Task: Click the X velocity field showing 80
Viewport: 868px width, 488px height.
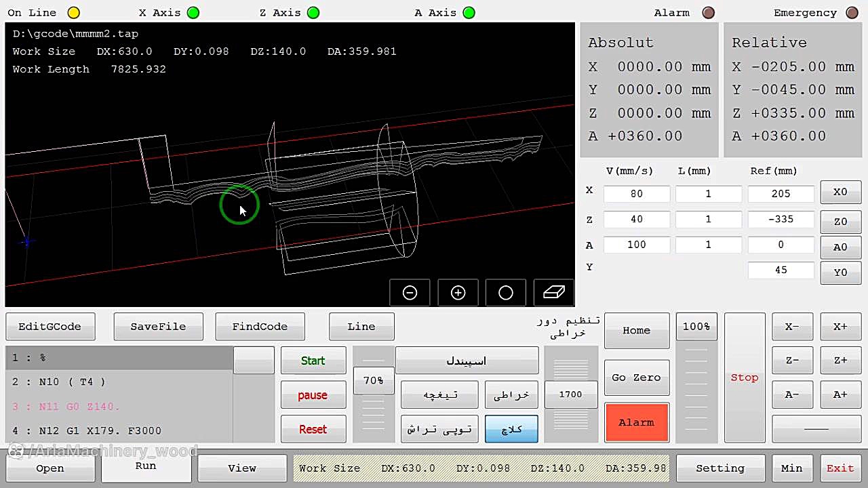Action: 637,194
